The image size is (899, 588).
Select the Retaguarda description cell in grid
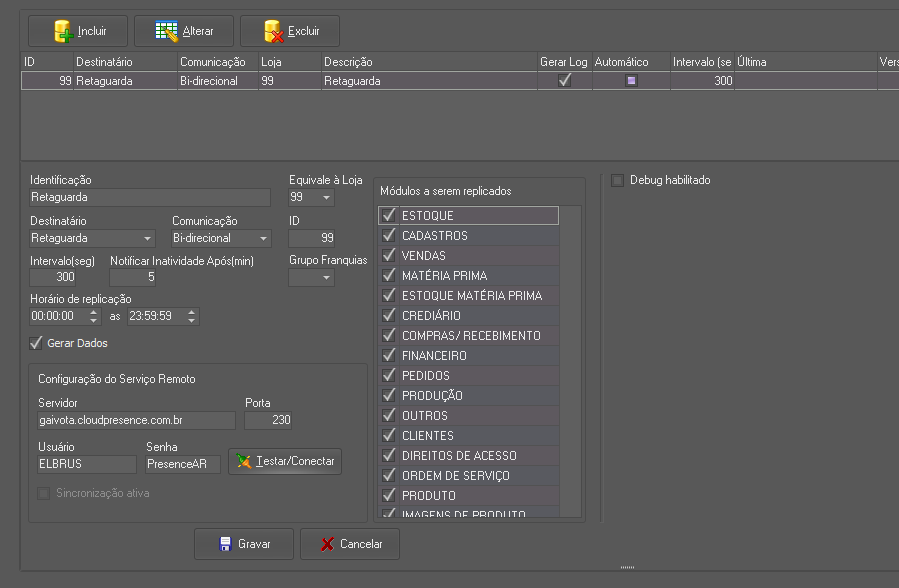point(429,81)
